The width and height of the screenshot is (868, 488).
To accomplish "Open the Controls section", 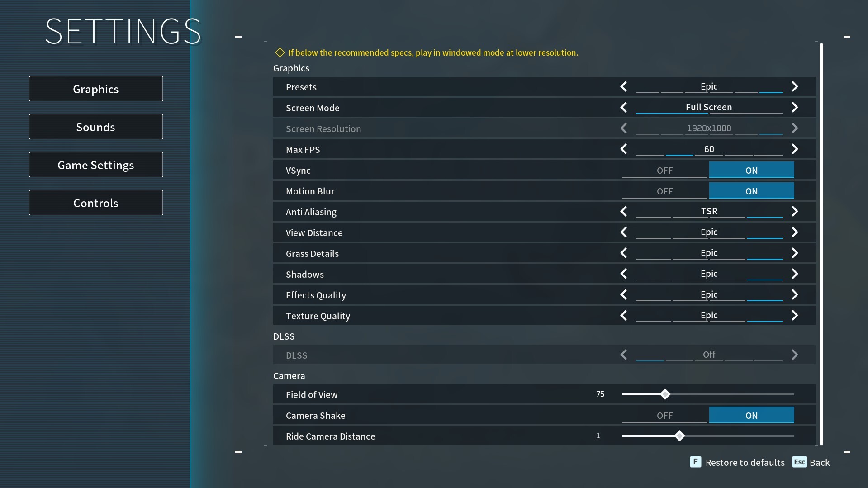I will pyautogui.click(x=95, y=203).
